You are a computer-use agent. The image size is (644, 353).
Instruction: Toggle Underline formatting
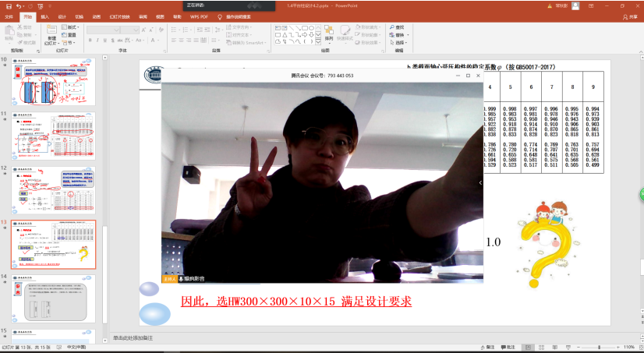[105, 41]
